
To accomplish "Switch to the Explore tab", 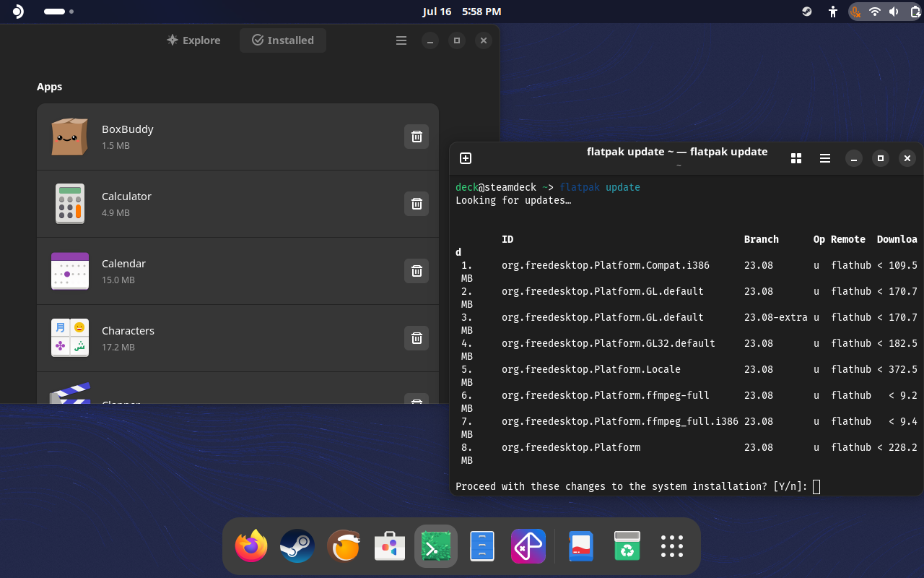I will (193, 40).
